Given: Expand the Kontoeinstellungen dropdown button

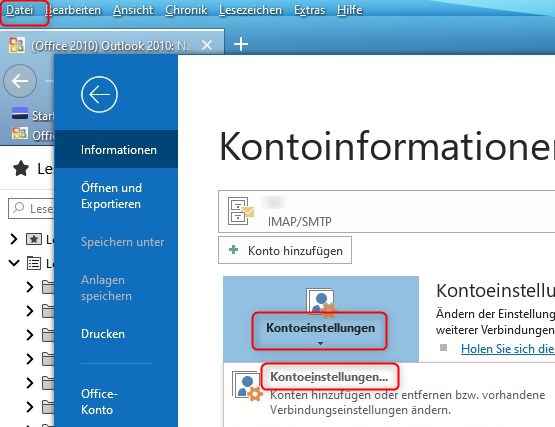Looking at the screenshot, I should tap(320, 331).
